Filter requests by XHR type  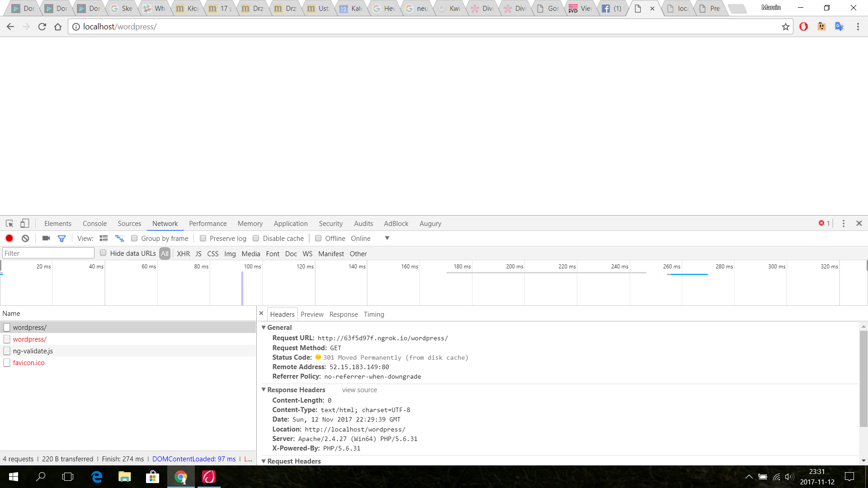(x=184, y=253)
